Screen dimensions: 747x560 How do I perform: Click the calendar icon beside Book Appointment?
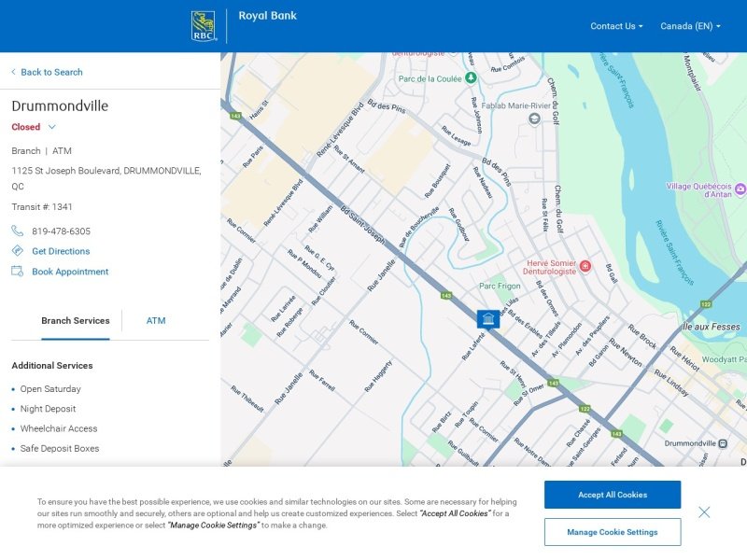tap(17, 272)
